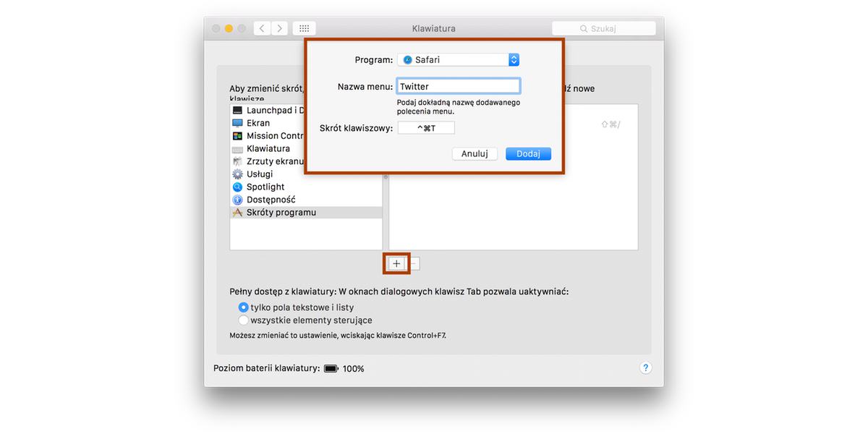Select the Klawiatura keyboard icon entry
Viewport: 868px width, 434px height.
237,149
